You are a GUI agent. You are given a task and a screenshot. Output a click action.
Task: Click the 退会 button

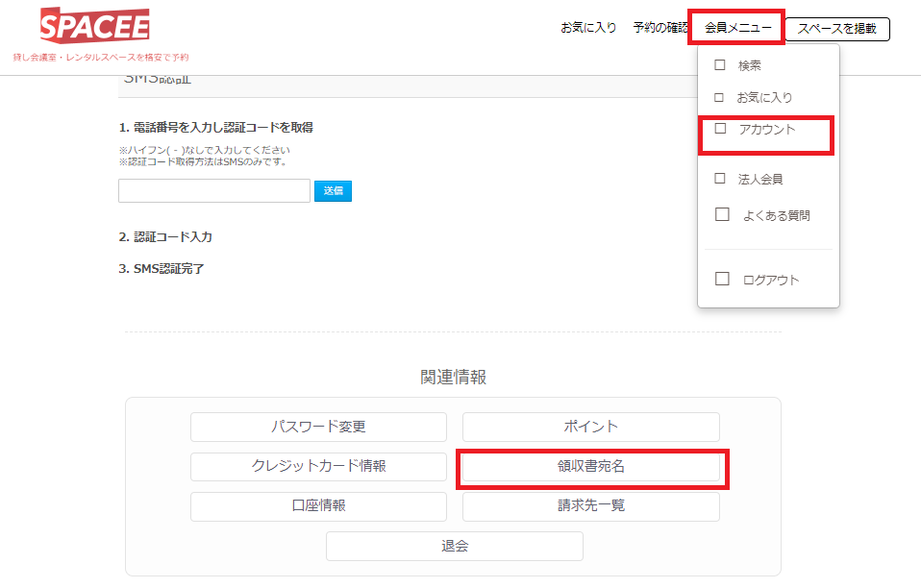[x=454, y=546]
